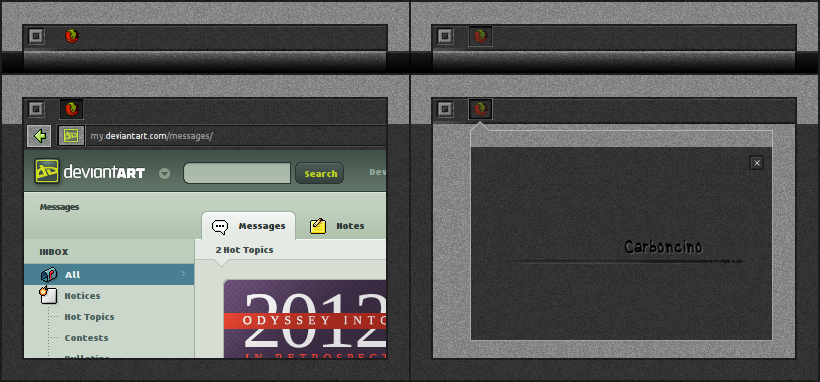Image resolution: width=820 pixels, height=382 pixels.
Task: Click the deviantART site identity icon beside the URL
Action: [71, 136]
